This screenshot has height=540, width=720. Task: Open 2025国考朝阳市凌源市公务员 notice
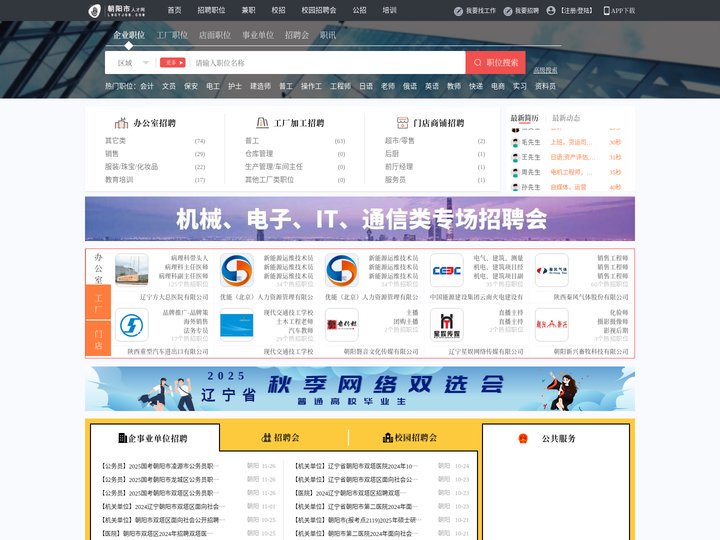(x=160, y=466)
